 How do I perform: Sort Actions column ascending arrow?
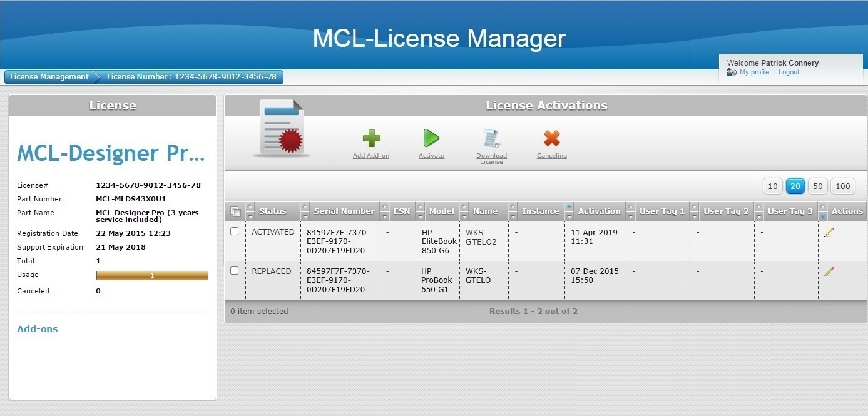822,207
